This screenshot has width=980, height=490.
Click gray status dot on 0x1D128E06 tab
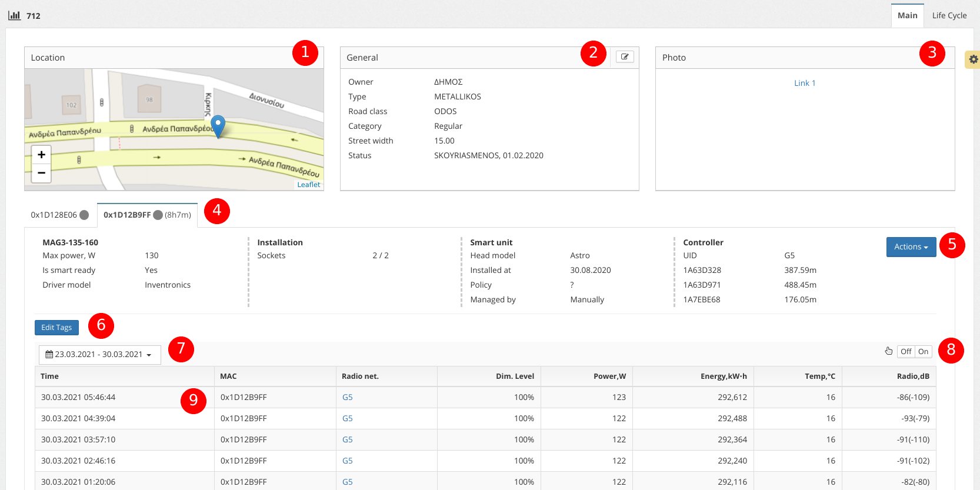(x=84, y=215)
